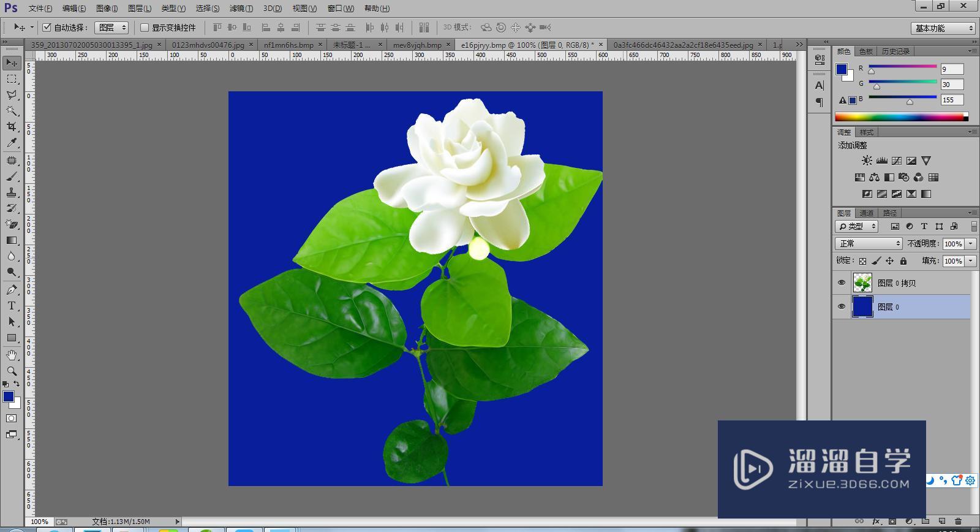Viewport: 980px width, 532px height.
Task: Toggle lock position
Action: tap(890, 260)
